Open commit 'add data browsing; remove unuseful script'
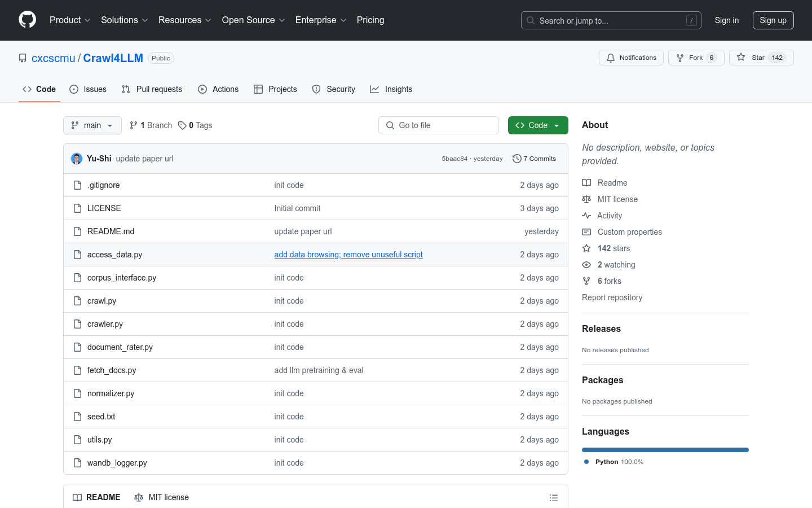 coord(348,255)
